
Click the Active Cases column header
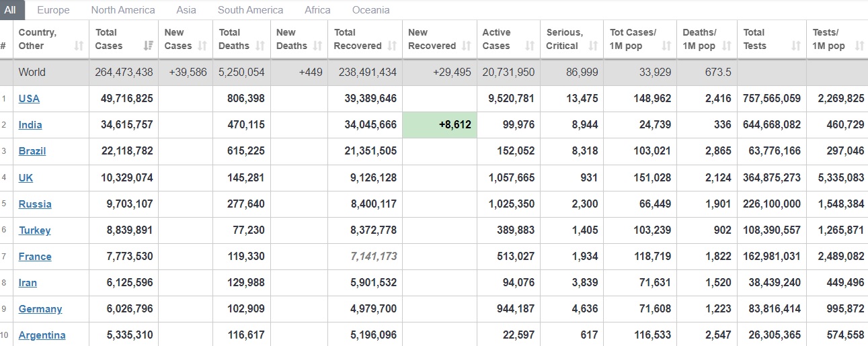508,39
